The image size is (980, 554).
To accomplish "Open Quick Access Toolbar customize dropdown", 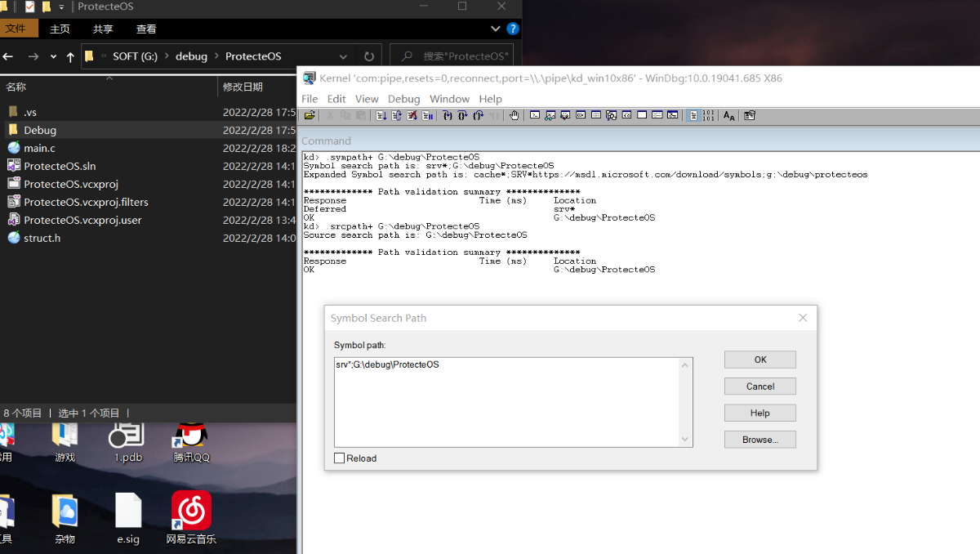I will point(61,7).
